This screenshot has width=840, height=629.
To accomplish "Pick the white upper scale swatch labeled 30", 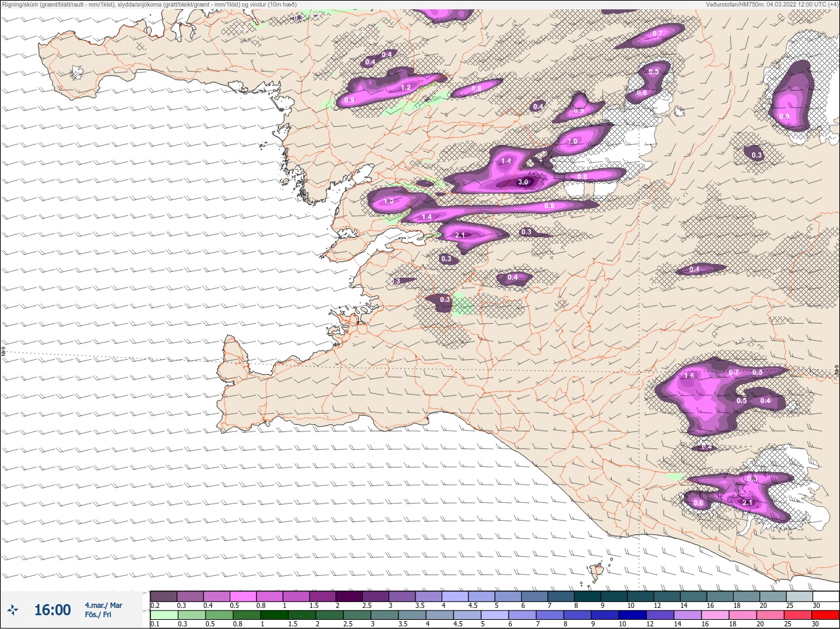I will [x=826, y=596].
